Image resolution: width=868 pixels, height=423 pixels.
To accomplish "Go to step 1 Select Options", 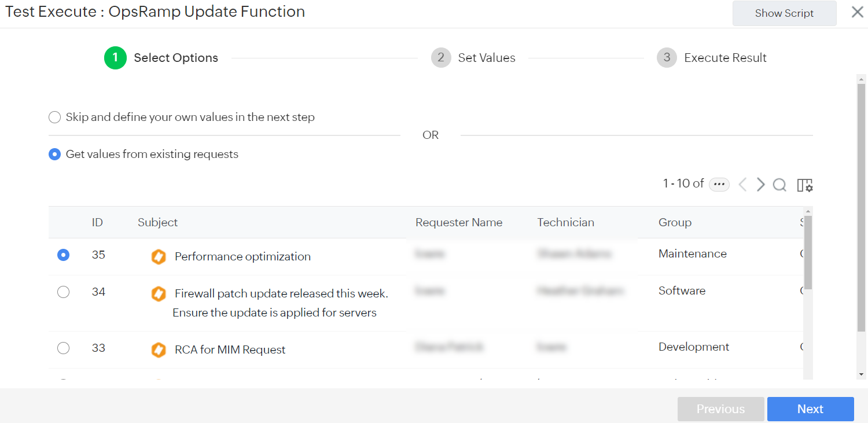I will point(161,58).
